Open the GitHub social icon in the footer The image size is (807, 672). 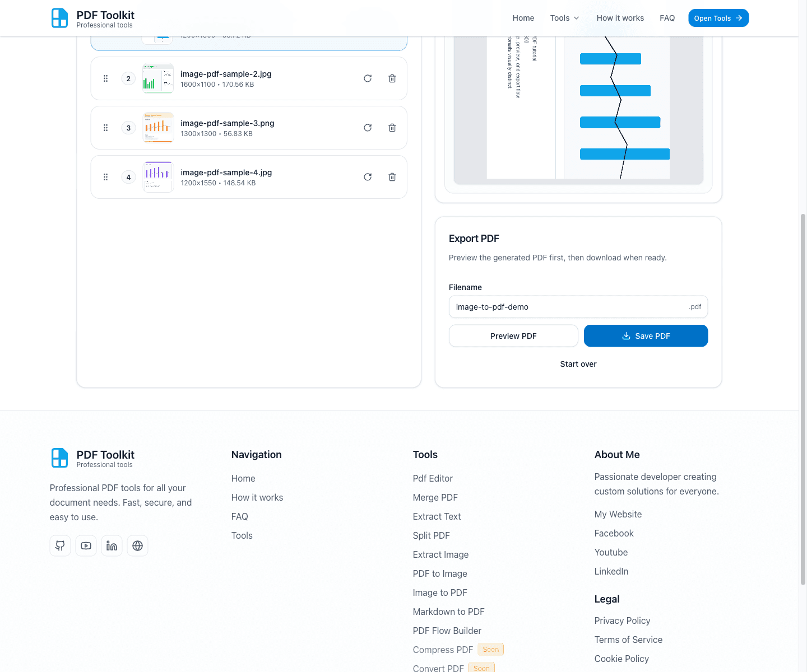pyautogui.click(x=60, y=545)
